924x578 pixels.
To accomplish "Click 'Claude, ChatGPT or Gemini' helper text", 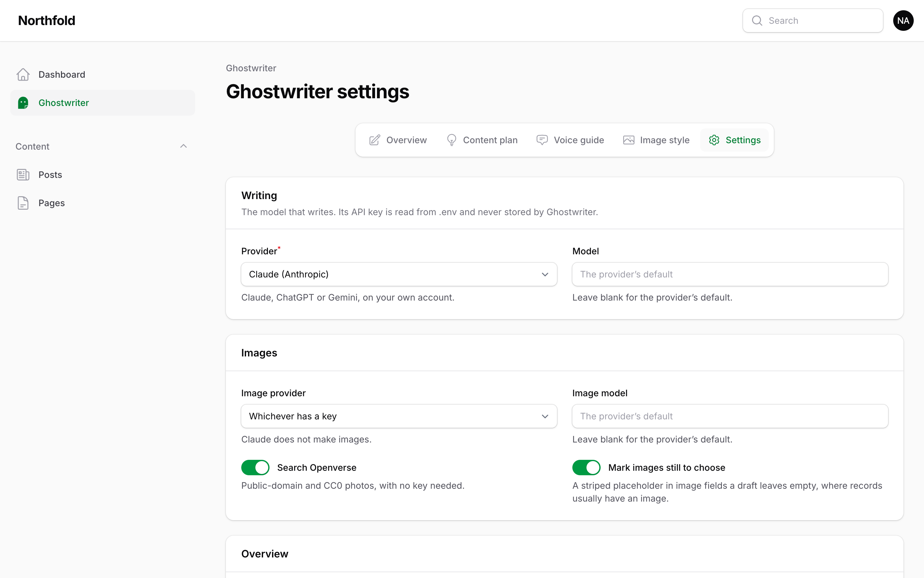I will [348, 297].
